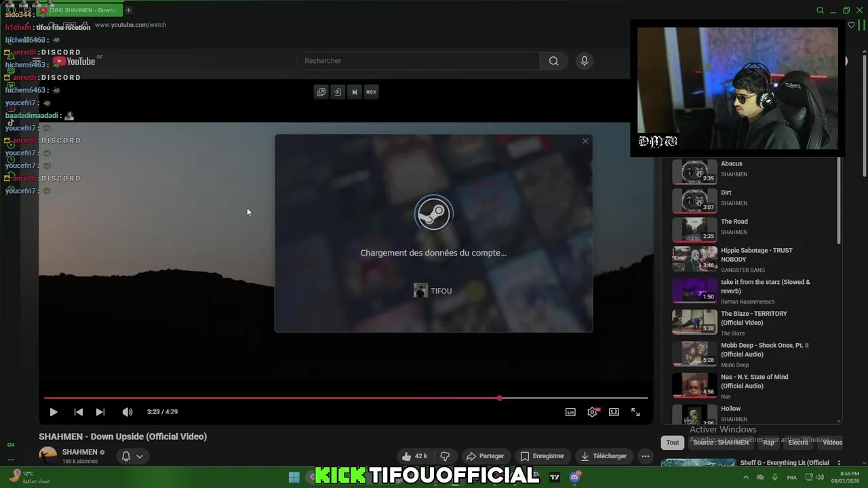Click the YouTube search field
The height and width of the screenshot is (488, 868).
(x=418, y=61)
